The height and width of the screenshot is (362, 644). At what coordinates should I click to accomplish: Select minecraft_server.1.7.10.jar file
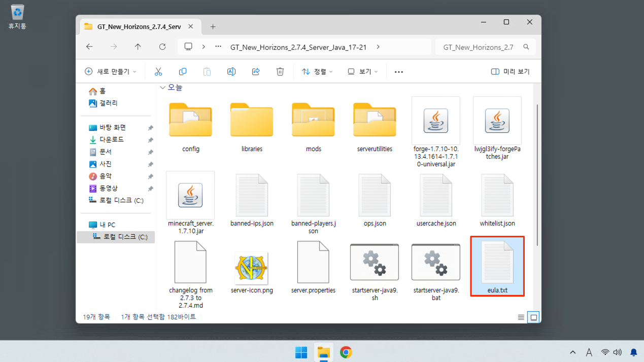coord(191,203)
